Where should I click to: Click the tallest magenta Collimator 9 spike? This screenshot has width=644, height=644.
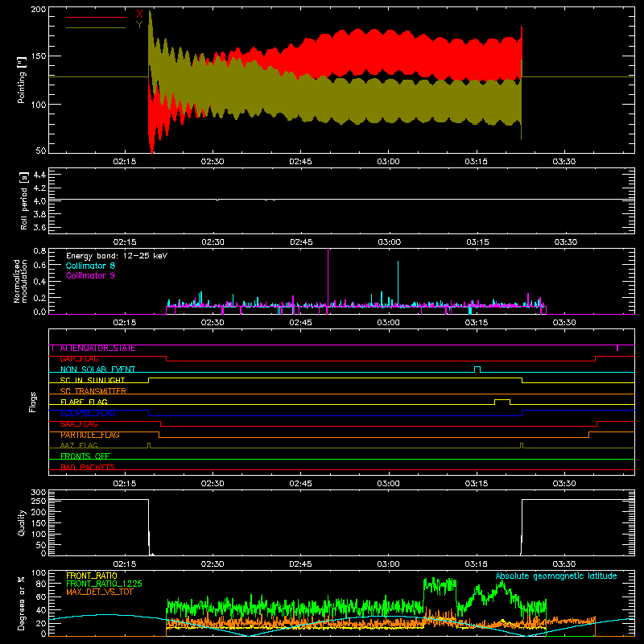coord(328,279)
